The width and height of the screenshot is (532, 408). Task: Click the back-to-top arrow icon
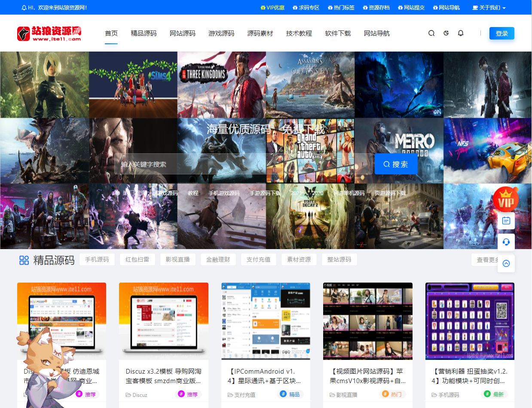click(506, 263)
